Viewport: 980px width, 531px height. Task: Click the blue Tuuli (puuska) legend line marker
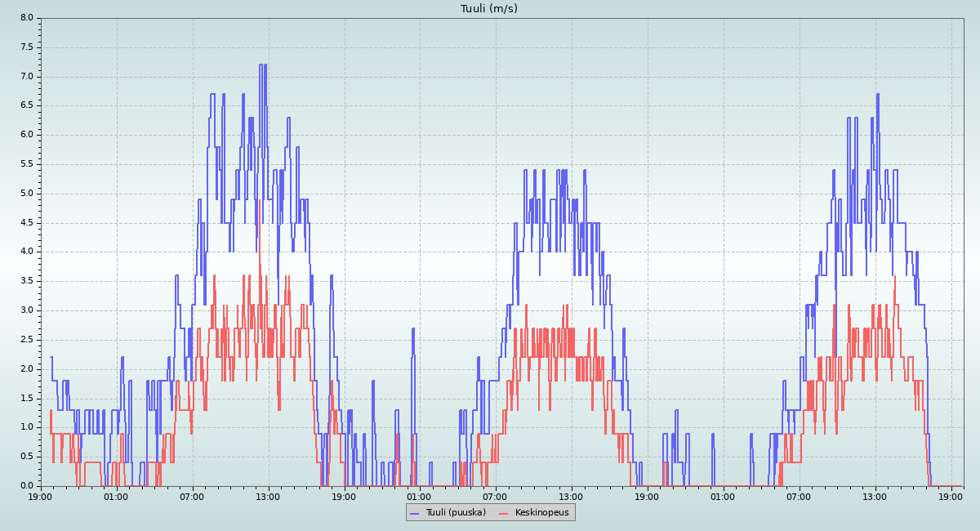(x=415, y=513)
